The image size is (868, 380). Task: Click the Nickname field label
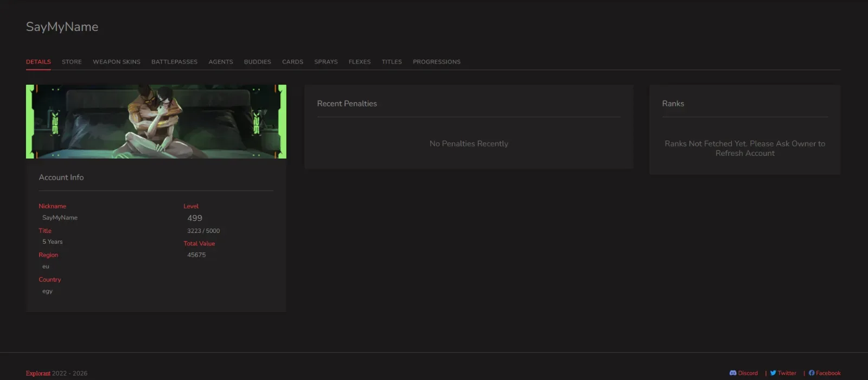(x=52, y=206)
